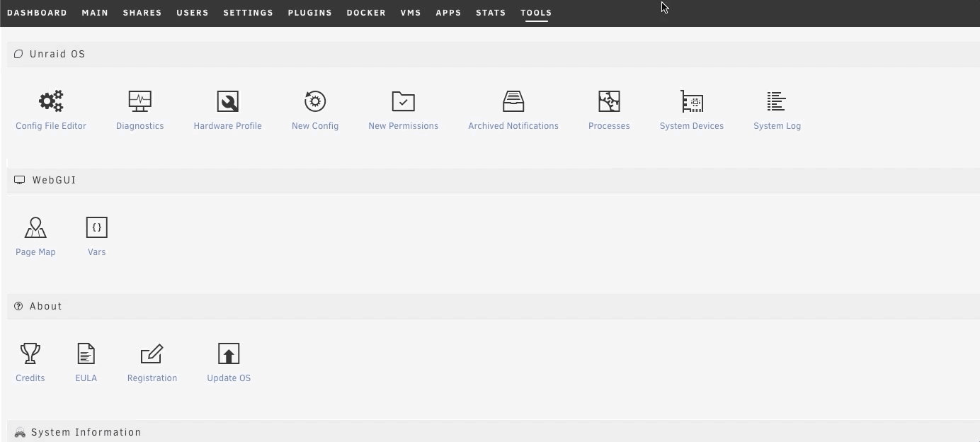Follow the Hardware Profile link
The width and height of the screenshot is (980, 442).
(227, 126)
